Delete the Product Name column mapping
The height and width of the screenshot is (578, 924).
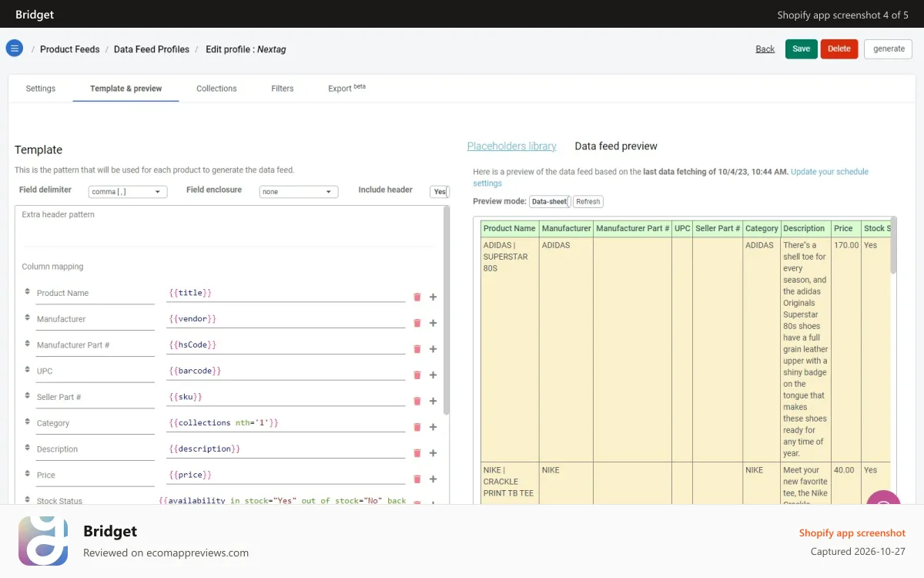(417, 297)
